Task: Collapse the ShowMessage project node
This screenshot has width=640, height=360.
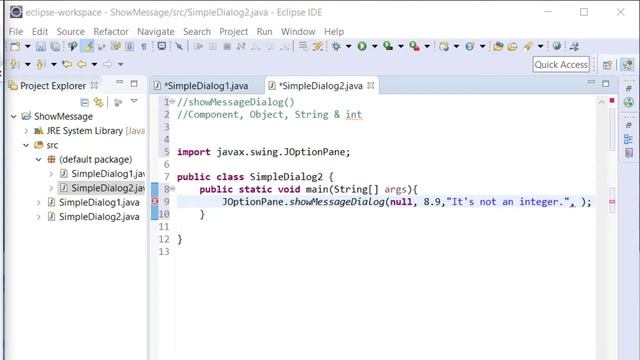Action: 13,116
